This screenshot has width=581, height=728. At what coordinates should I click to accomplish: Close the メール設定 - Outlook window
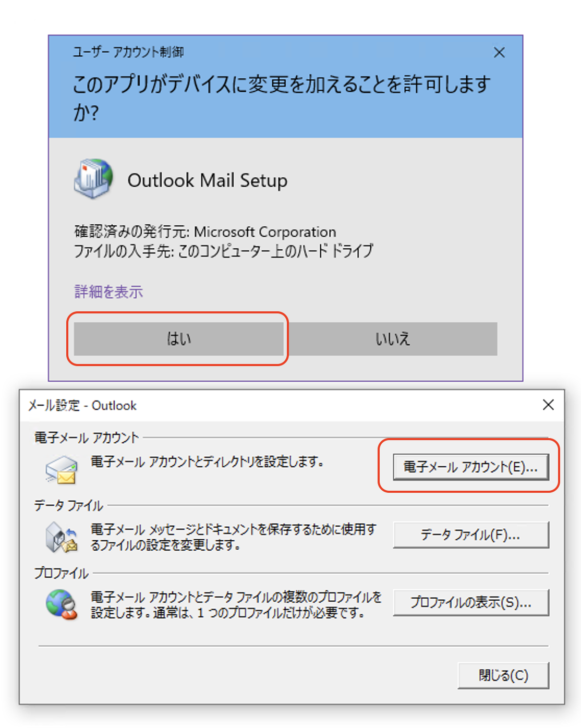548,405
